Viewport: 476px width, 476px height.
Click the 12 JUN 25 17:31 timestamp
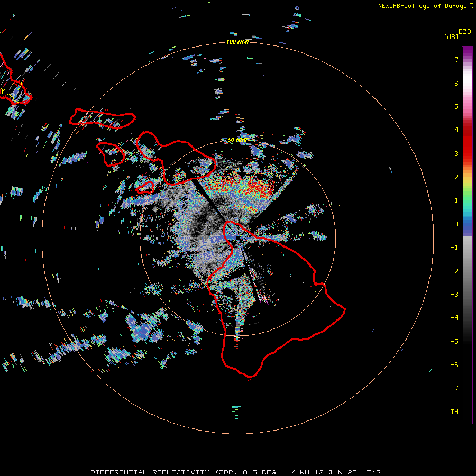(350, 472)
